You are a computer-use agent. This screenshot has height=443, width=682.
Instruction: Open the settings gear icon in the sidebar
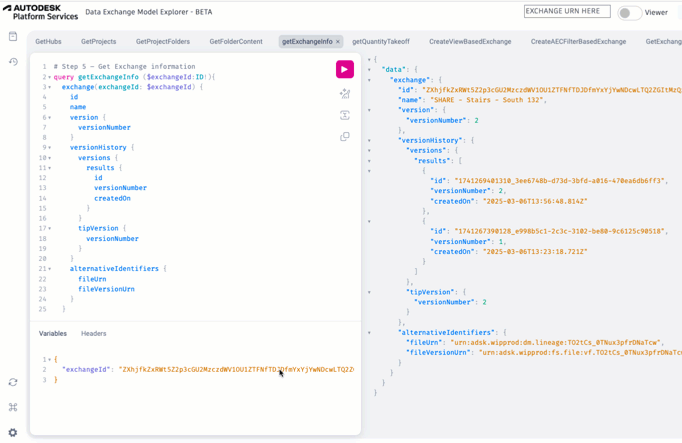pyautogui.click(x=13, y=433)
